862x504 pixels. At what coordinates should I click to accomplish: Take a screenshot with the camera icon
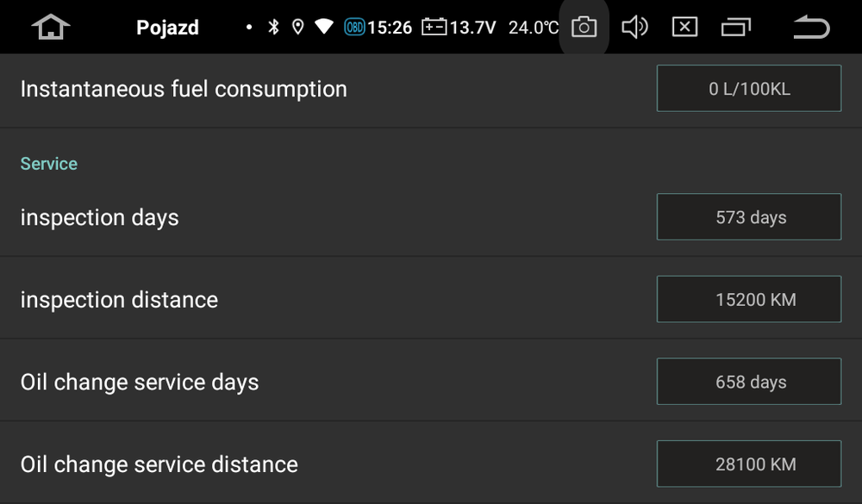coord(584,27)
